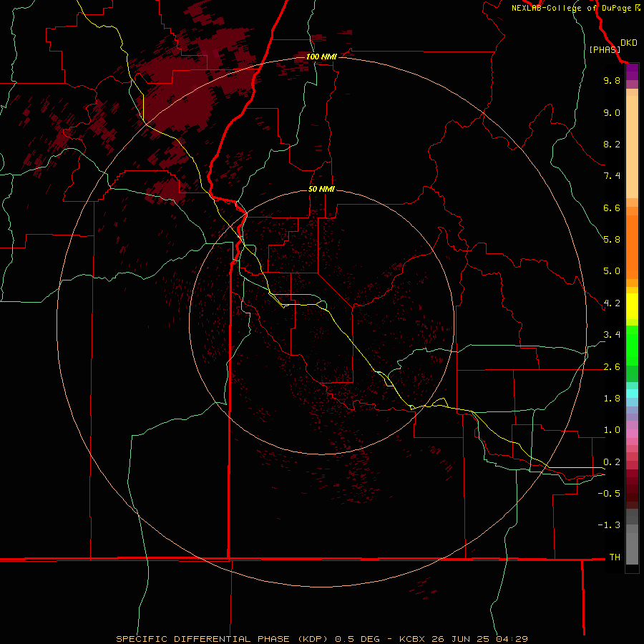This screenshot has height=644, width=644.
Task: Click the 7.4 scale value
Action: pyautogui.click(x=612, y=176)
